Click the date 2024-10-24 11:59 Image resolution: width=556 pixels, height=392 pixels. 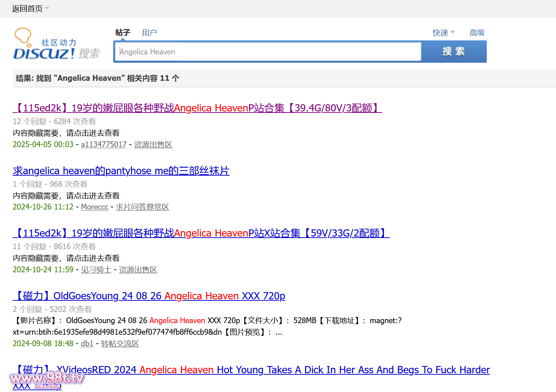coord(43,270)
